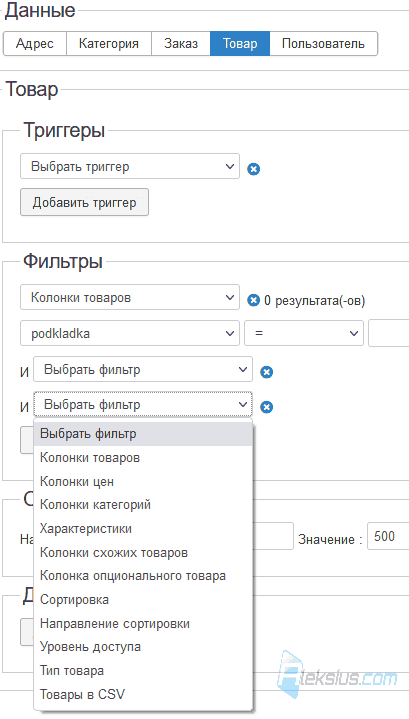Switch to the Заказ tab
The width and height of the screenshot is (409, 719).
click(x=181, y=44)
